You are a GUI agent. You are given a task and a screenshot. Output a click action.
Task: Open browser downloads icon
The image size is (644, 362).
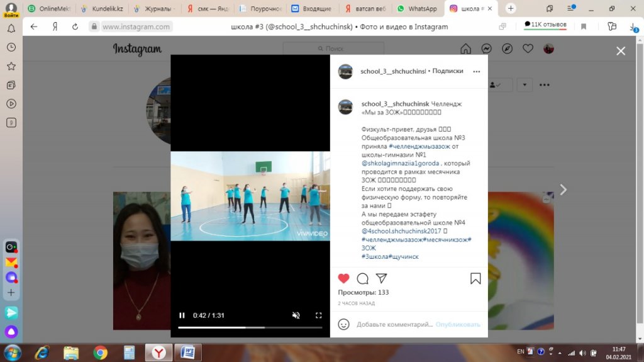(633, 26)
